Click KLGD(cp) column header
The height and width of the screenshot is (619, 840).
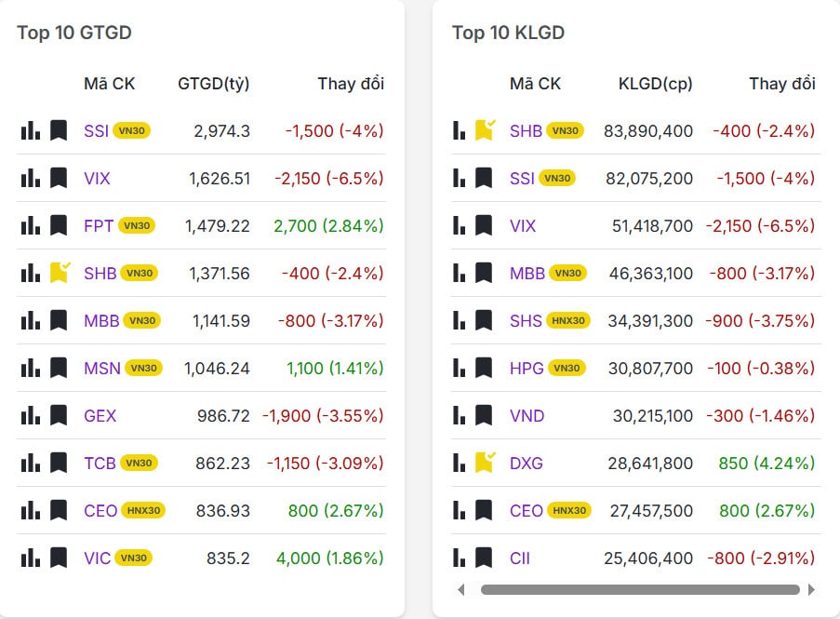(655, 84)
